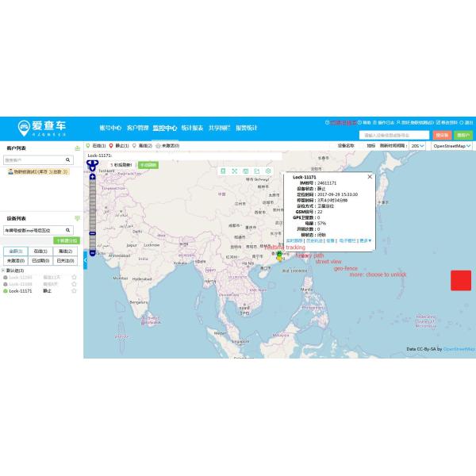Click the OpenStreetMap attribution link
The height and width of the screenshot is (476, 476).
[x=458, y=349]
